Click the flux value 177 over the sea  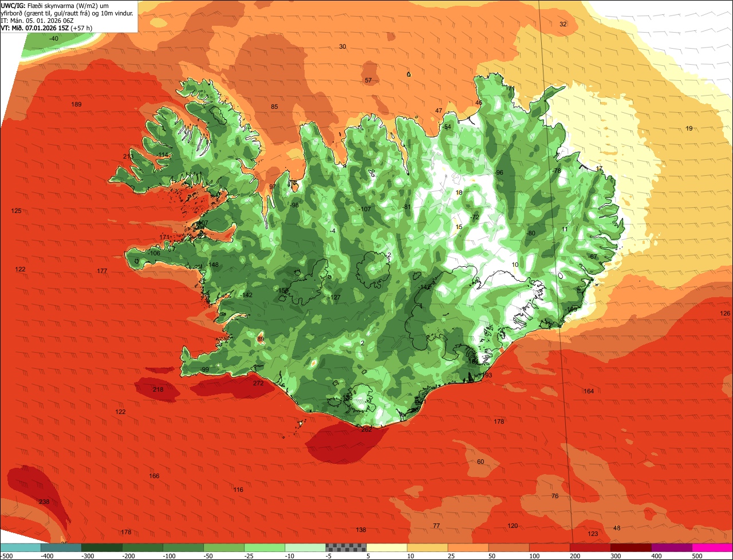[x=102, y=271]
